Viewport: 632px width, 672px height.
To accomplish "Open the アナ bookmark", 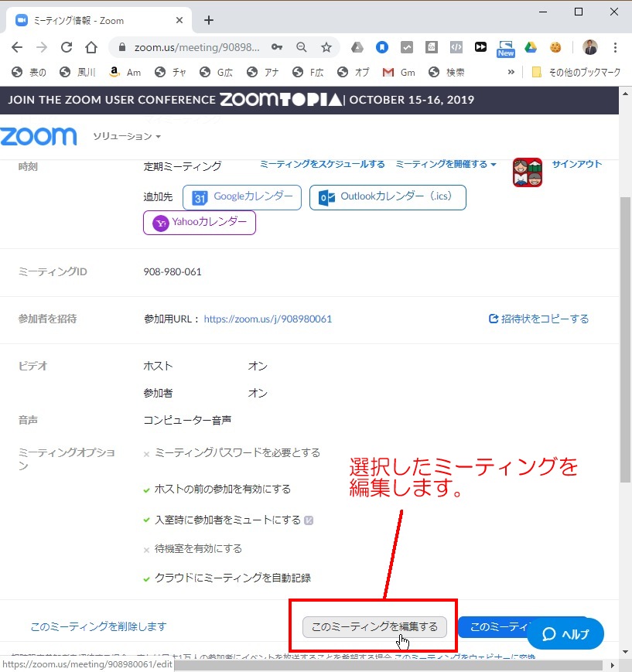I will tap(263, 73).
